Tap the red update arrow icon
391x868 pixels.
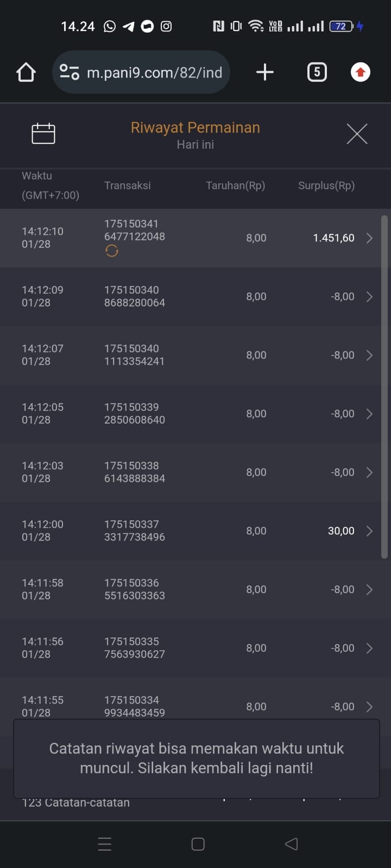[360, 72]
